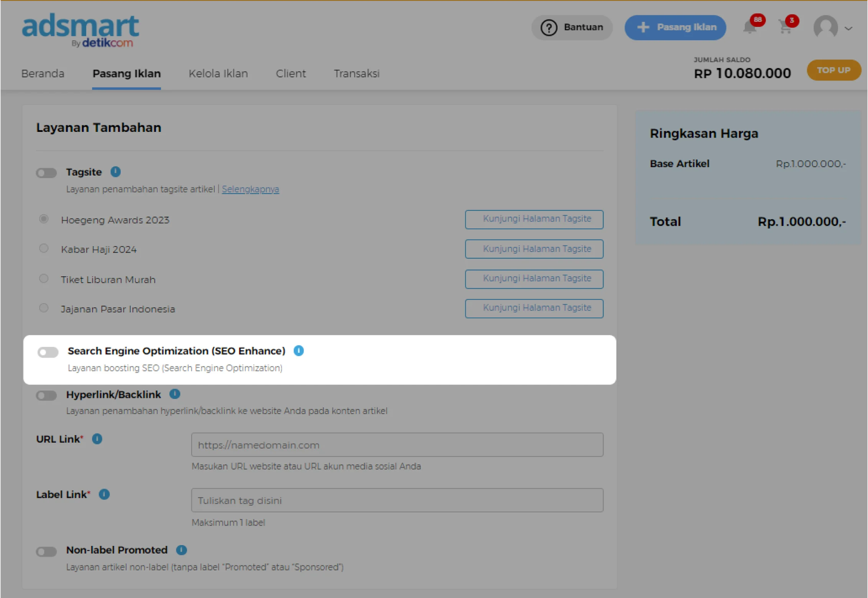Switch on Non-label Promoted toggle
Image resolution: width=868 pixels, height=598 pixels.
46,551
